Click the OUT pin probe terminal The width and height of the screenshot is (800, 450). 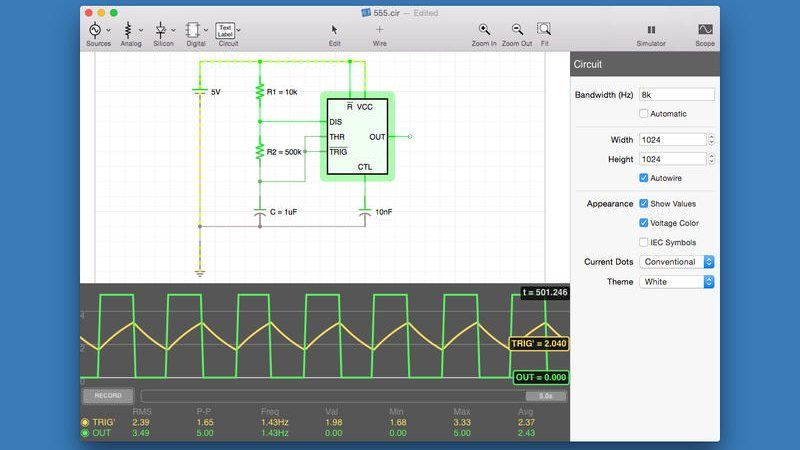coord(410,137)
